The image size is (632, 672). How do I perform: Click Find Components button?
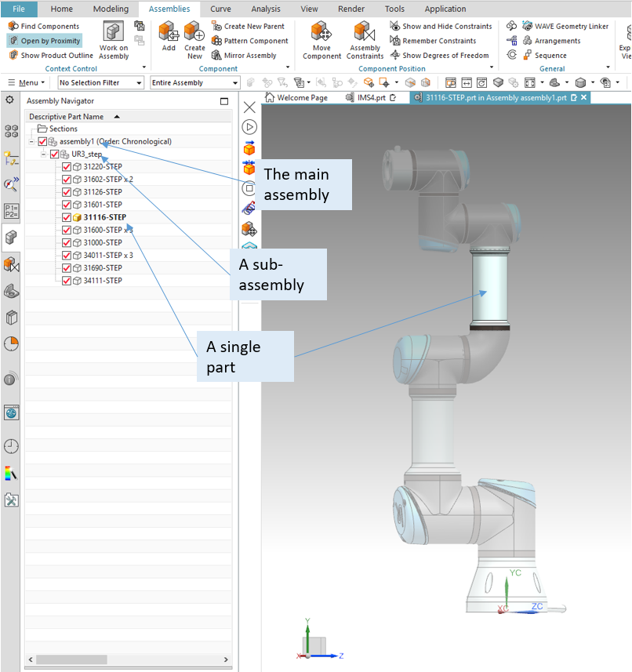point(44,26)
